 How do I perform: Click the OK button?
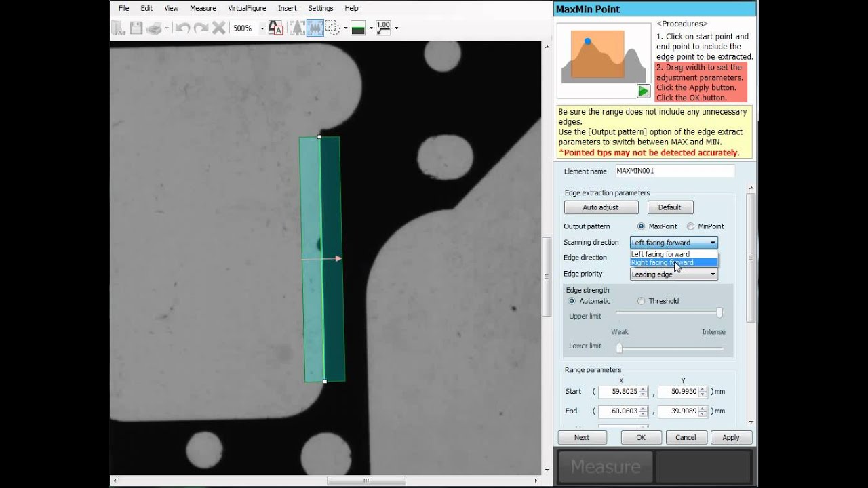click(x=641, y=437)
